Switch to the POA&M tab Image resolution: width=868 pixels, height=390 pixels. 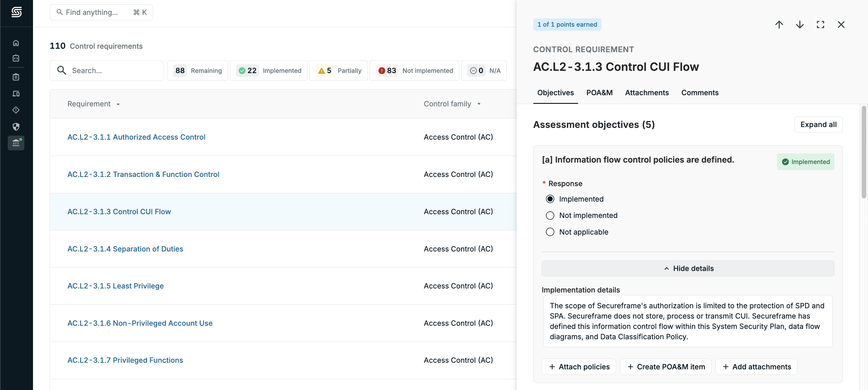[x=599, y=93]
